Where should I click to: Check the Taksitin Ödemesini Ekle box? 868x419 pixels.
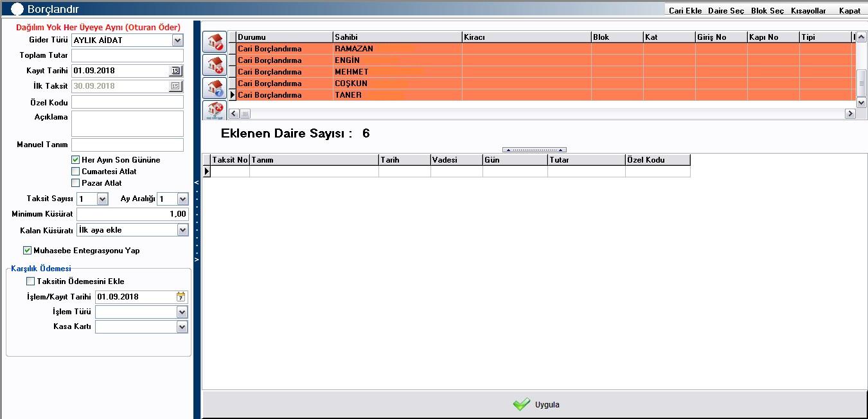click(30, 281)
